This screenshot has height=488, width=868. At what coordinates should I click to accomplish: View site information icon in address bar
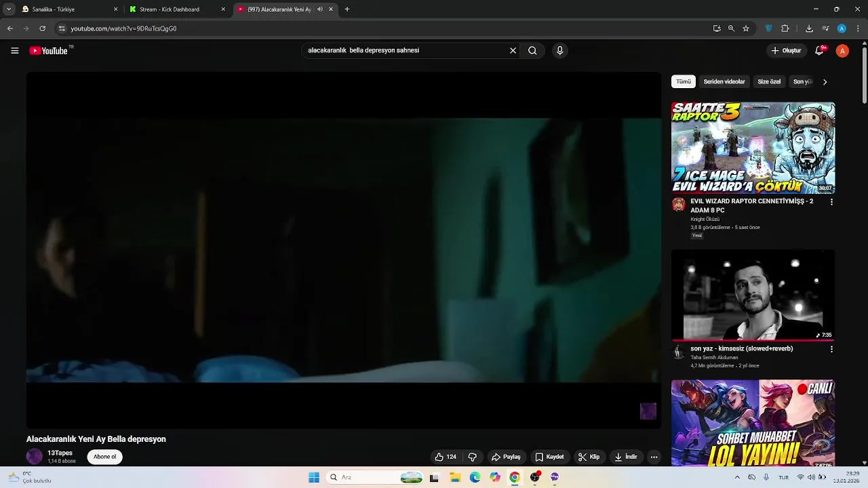(x=62, y=28)
